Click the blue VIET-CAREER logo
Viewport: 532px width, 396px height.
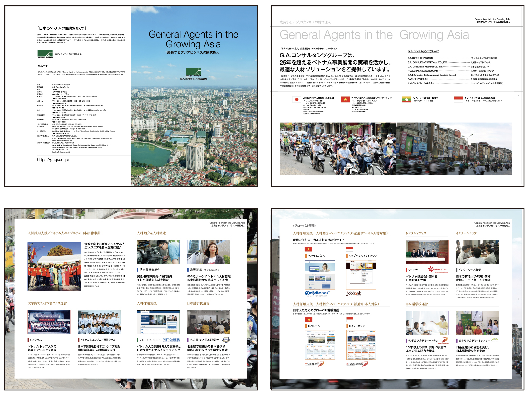click(x=171, y=340)
